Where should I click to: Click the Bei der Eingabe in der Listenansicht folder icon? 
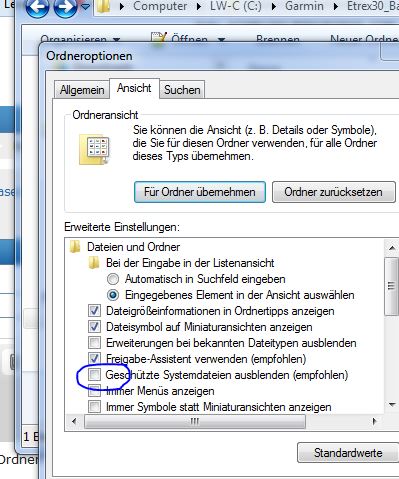[94, 263]
